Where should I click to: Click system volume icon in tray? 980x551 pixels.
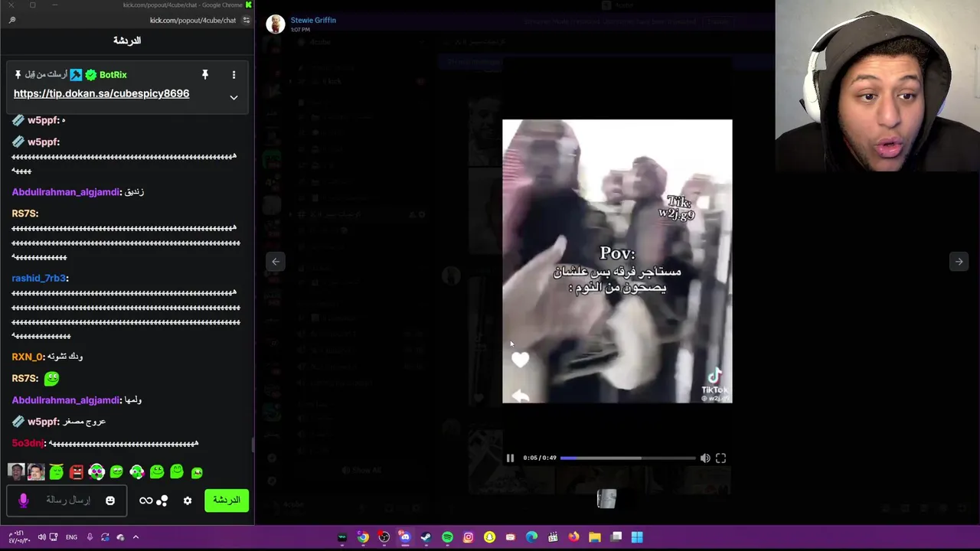41,537
